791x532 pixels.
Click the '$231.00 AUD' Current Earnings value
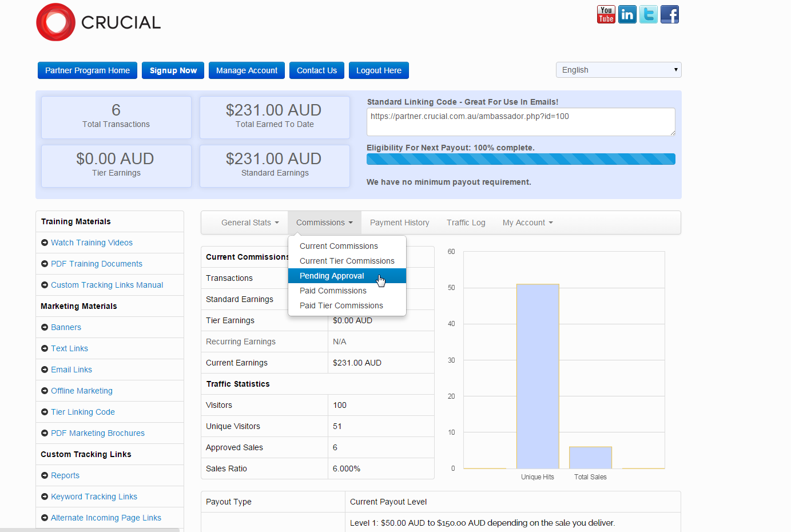tap(357, 363)
